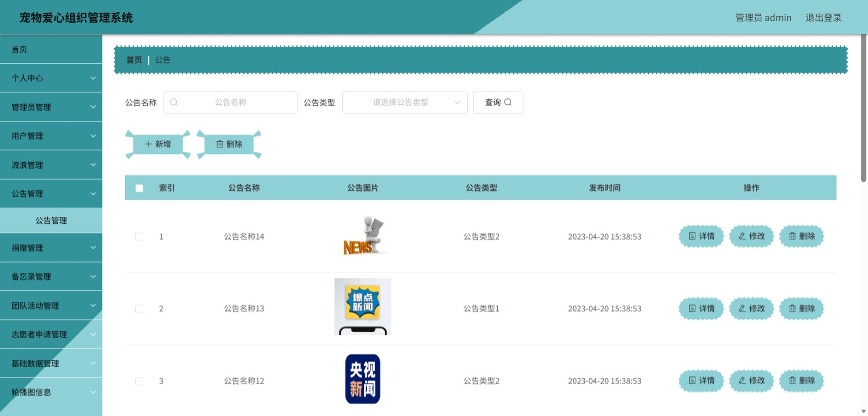Click 删除 trash icon for 公告名称12
Image resolution: width=868 pixels, height=416 pixels.
click(802, 381)
